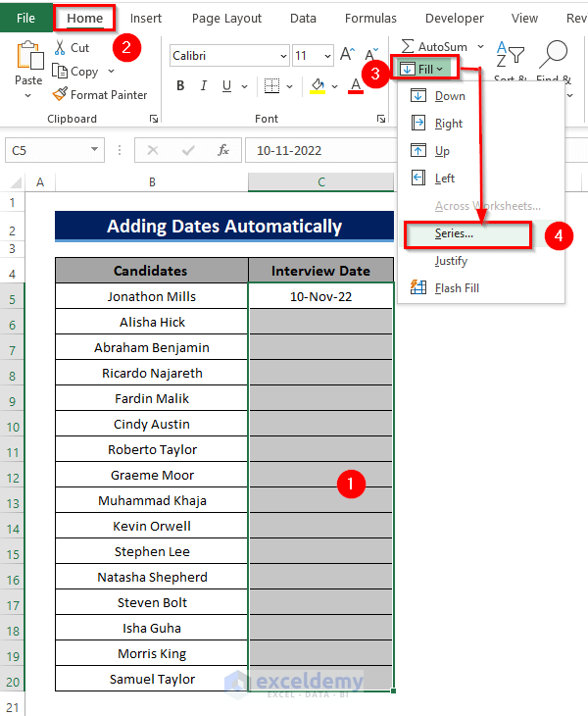Click the Jonathon Mills cell
Screen dimensions: 588x716
click(x=152, y=296)
